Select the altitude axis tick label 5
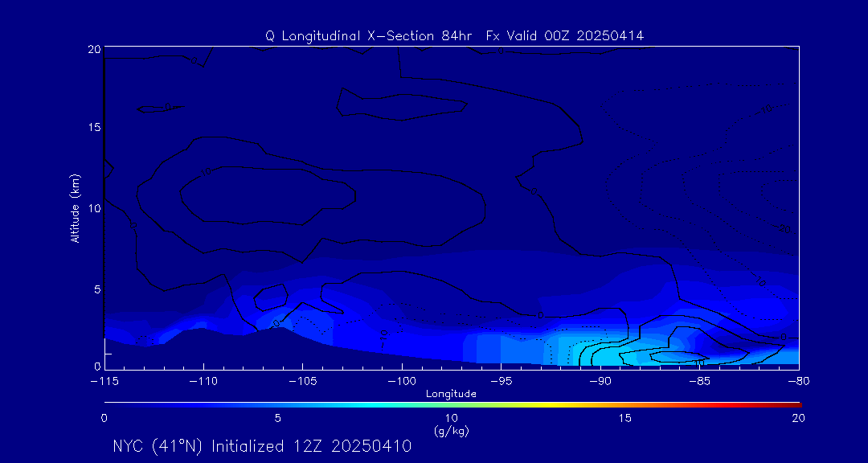868x463 pixels. pyautogui.click(x=96, y=289)
